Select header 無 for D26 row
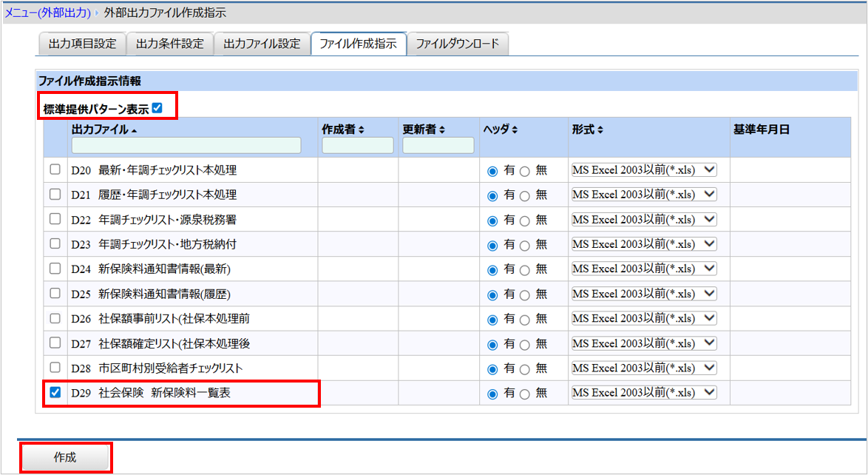 (525, 320)
